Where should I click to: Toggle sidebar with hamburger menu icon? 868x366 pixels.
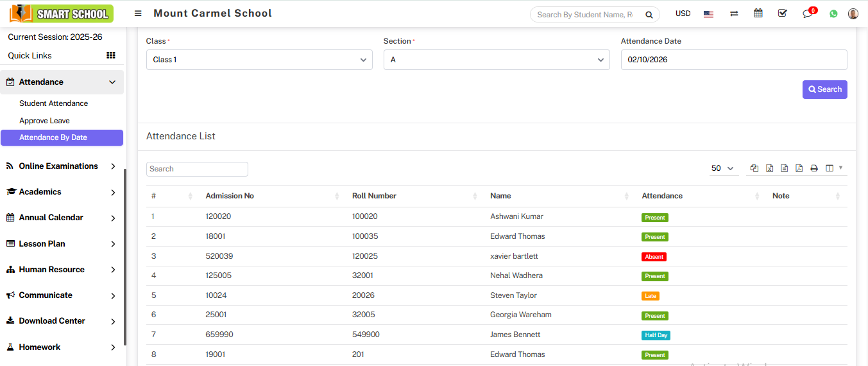[x=138, y=13]
